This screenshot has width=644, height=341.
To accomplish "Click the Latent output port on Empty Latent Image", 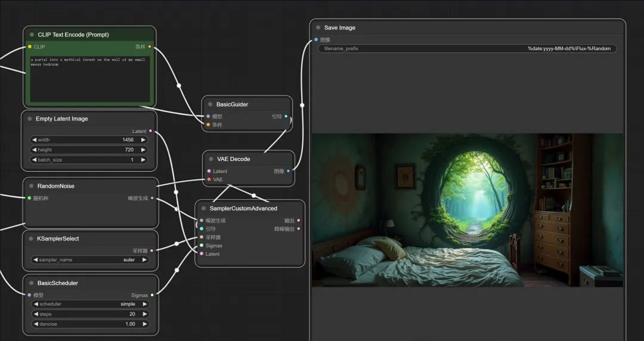I will [x=150, y=131].
